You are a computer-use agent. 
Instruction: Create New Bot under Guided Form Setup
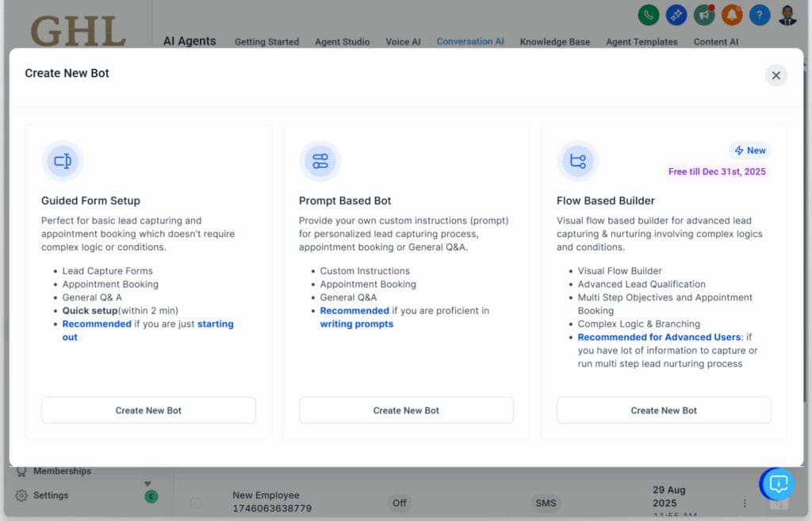click(148, 410)
